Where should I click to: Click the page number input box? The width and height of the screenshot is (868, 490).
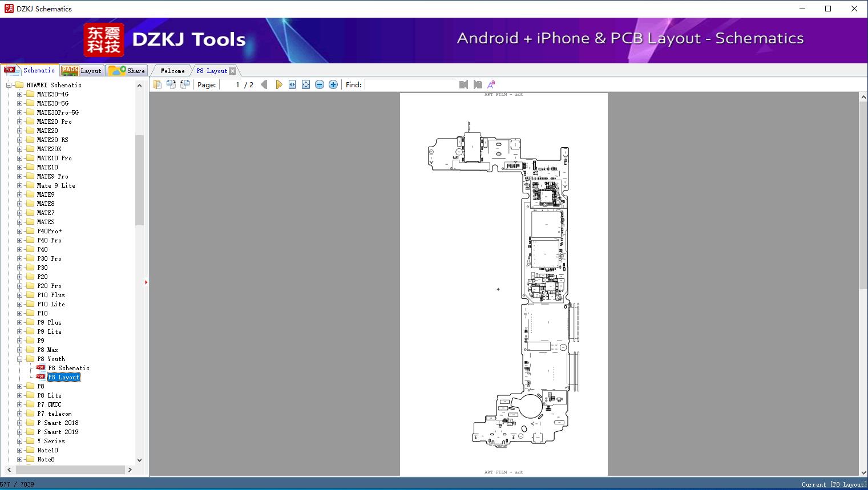231,84
